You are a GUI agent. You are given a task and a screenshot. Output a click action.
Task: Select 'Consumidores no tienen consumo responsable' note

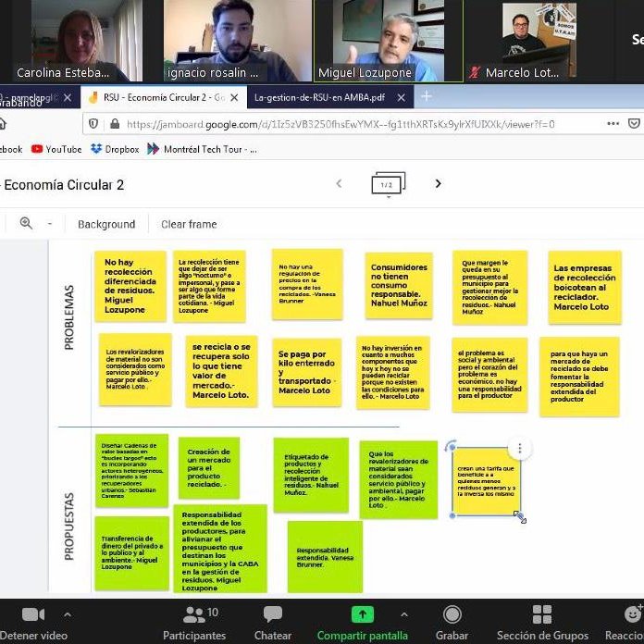pyautogui.click(x=399, y=285)
